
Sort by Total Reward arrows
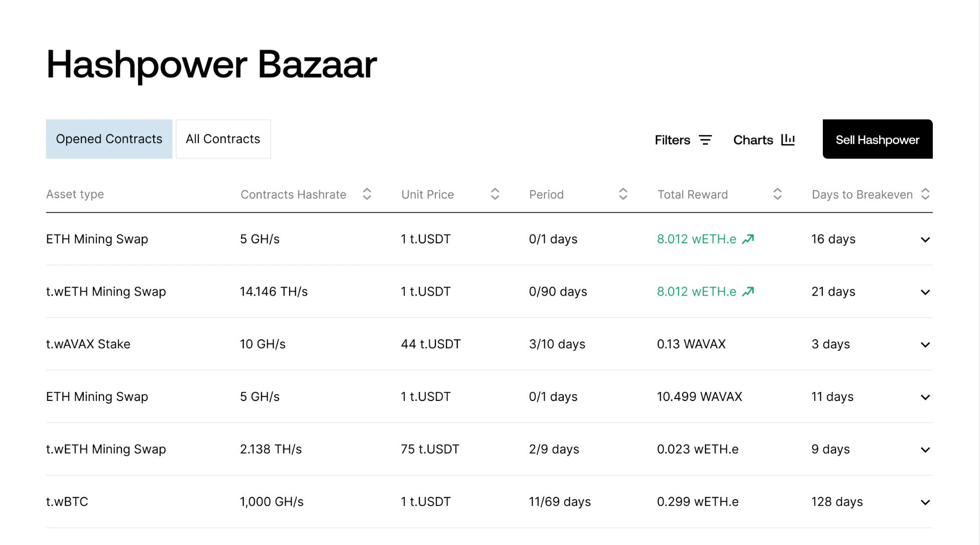pyautogui.click(x=777, y=194)
